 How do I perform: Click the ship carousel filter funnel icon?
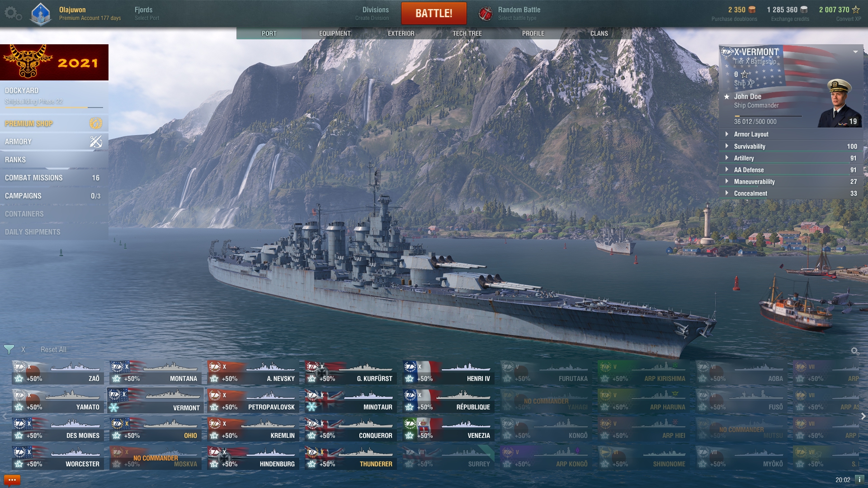9,349
